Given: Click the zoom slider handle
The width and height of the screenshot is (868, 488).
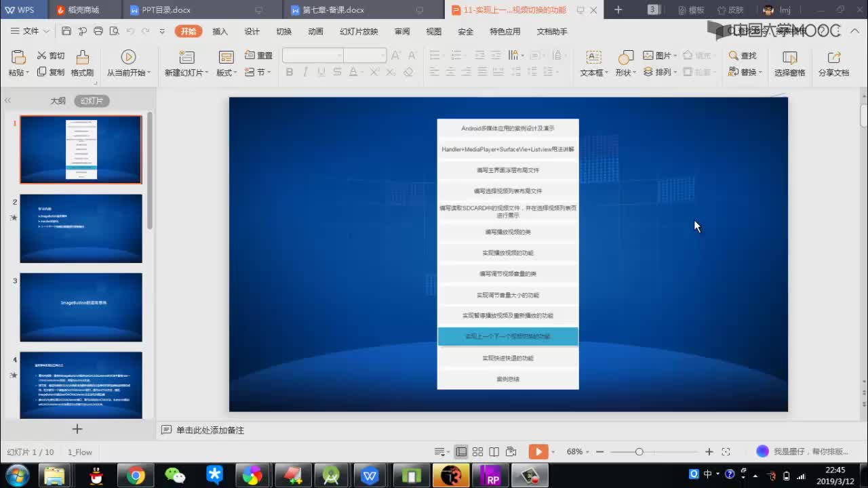Looking at the screenshot, I should point(639,451).
